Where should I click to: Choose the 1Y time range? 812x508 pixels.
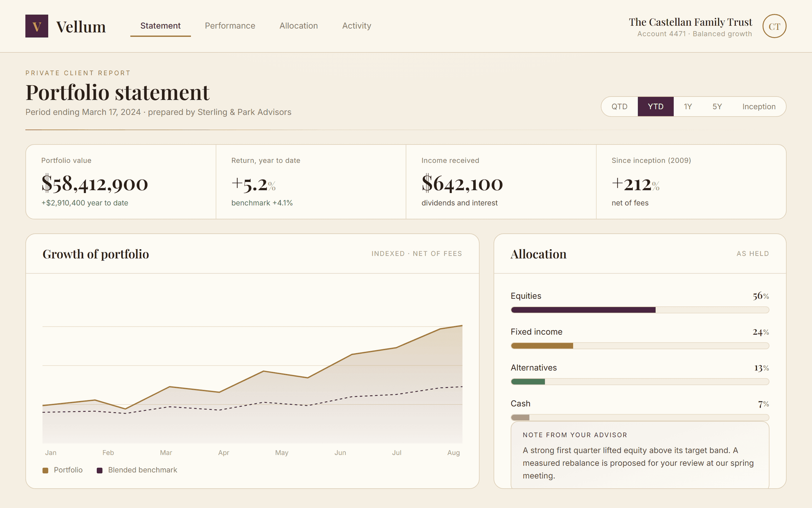pos(688,106)
